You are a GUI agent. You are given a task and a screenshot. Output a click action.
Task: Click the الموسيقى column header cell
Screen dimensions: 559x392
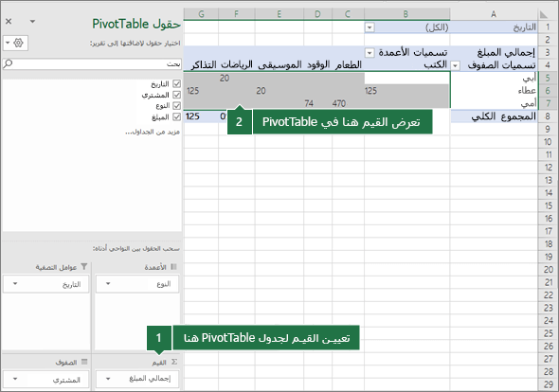pyautogui.click(x=279, y=65)
